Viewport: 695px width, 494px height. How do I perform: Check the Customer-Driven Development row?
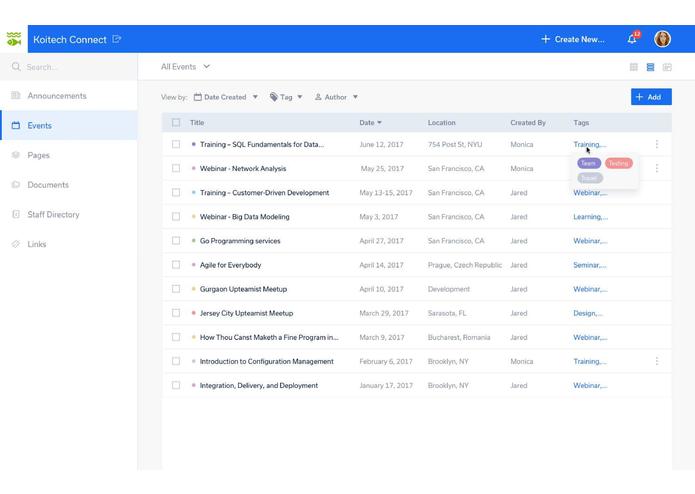(x=176, y=192)
